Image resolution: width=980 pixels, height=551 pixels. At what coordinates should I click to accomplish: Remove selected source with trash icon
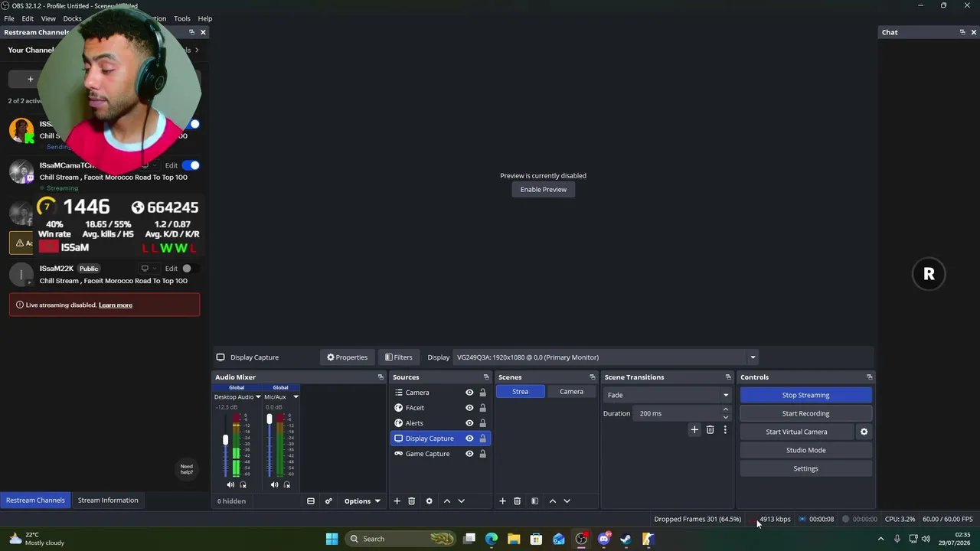(x=411, y=501)
